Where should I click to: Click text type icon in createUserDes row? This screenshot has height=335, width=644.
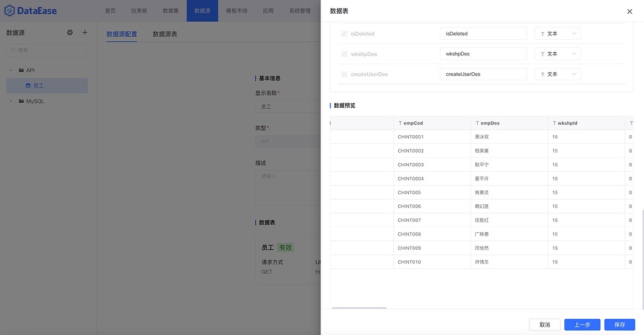click(543, 74)
